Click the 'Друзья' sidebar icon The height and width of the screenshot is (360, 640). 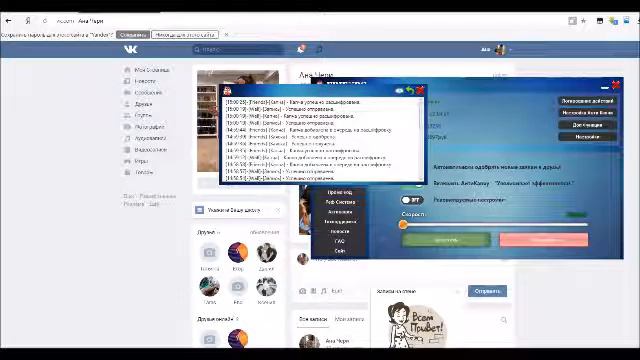pyautogui.click(x=127, y=104)
